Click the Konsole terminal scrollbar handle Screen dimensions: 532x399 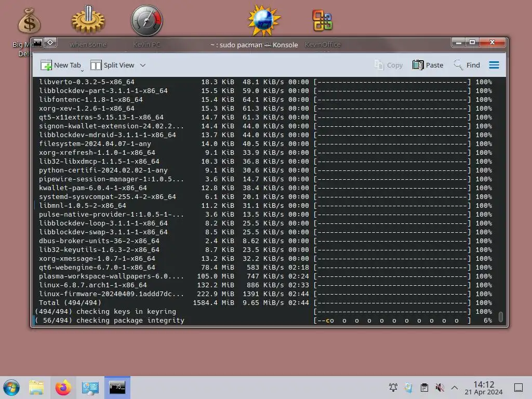(501, 316)
